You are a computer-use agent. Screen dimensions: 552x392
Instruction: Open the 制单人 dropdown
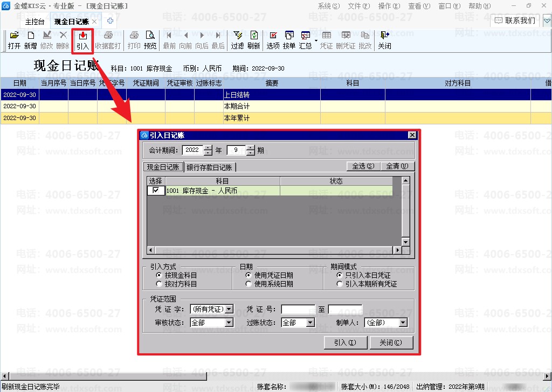point(403,323)
